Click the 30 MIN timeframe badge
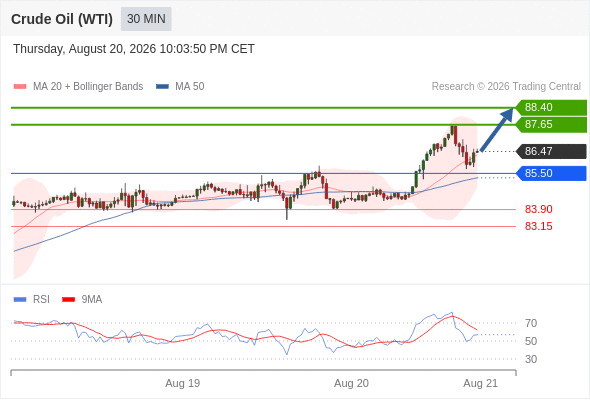 click(146, 19)
